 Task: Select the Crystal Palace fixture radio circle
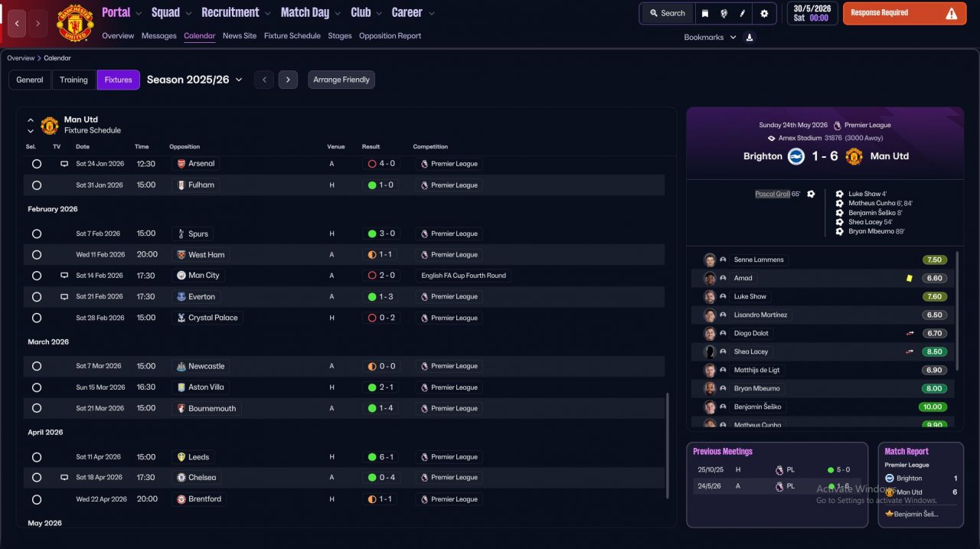click(x=36, y=318)
